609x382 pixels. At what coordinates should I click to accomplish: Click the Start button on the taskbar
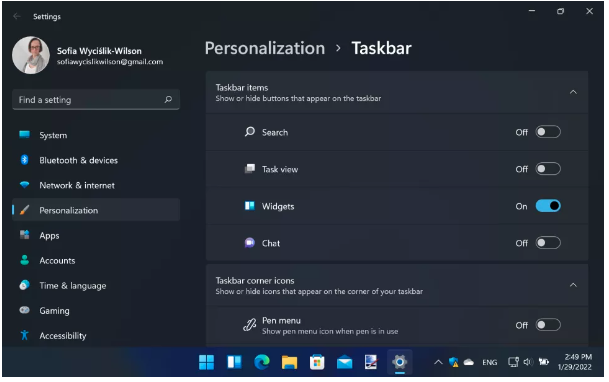pos(206,363)
